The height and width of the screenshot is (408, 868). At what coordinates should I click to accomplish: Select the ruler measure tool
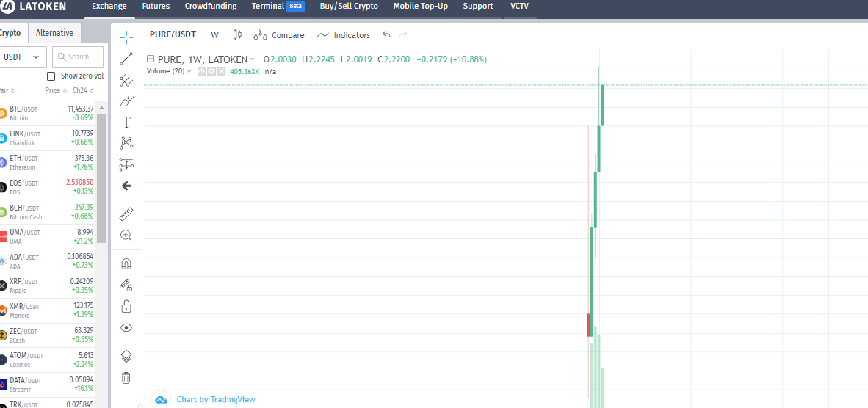point(126,214)
